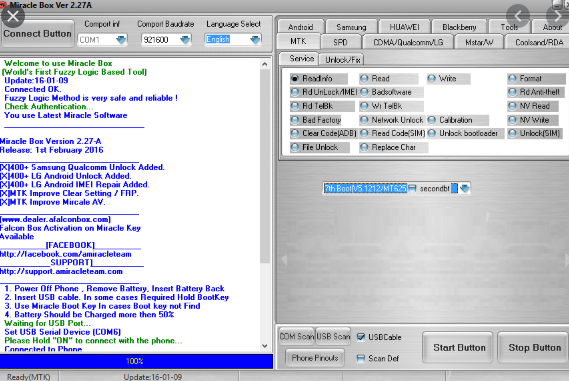
Task: Click the 100% blue progress bar
Action: click(x=136, y=361)
